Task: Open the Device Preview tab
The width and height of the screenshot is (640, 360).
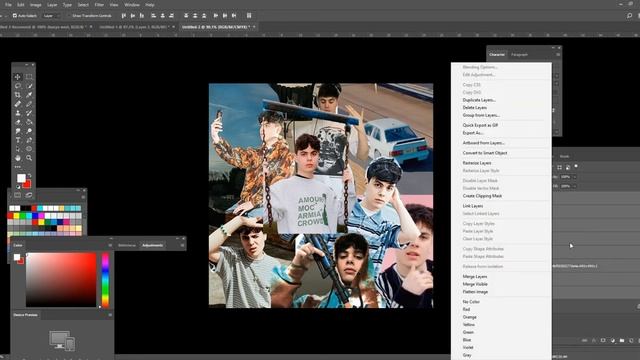Action: pos(25,315)
